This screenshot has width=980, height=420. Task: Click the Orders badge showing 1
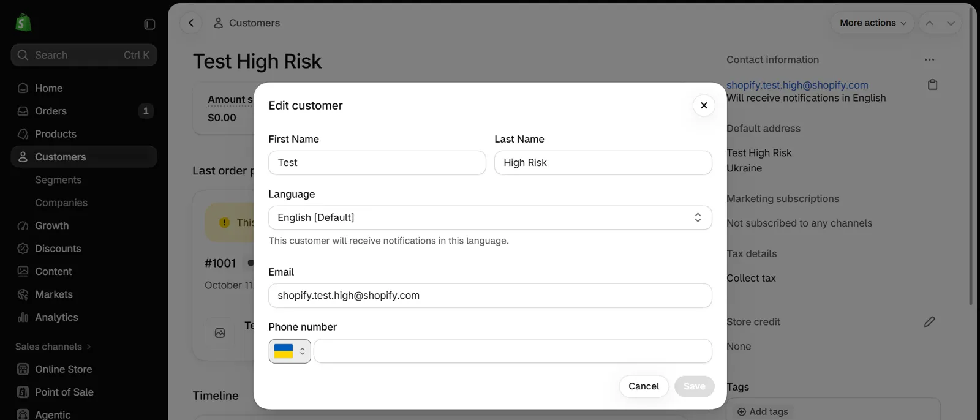(146, 111)
